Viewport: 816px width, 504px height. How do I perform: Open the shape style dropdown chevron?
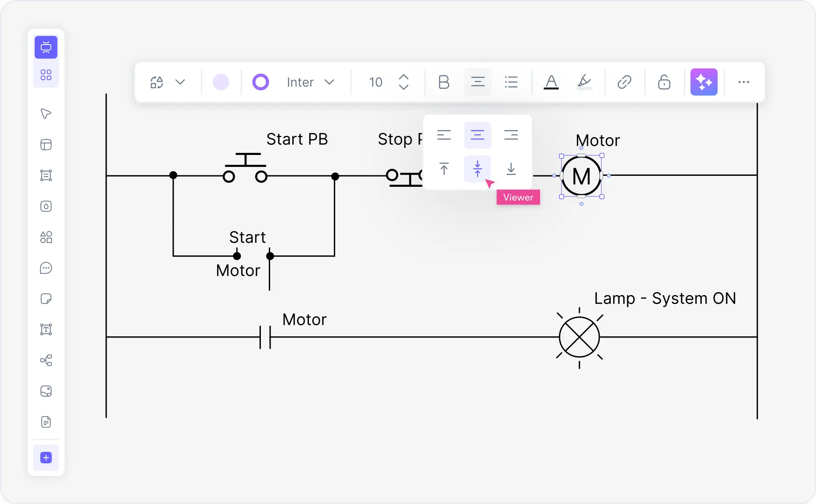coord(181,82)
